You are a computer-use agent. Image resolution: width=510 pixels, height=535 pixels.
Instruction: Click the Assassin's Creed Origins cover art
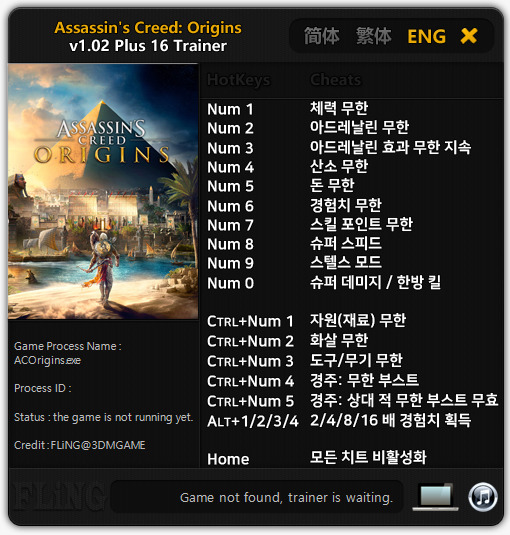tap(103, 191)
